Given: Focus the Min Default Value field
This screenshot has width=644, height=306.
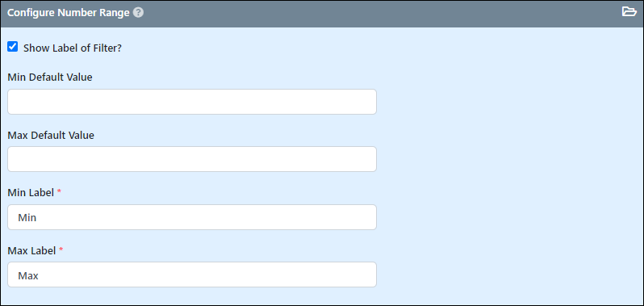Looking at the screenshot, I should pos(192,102).
